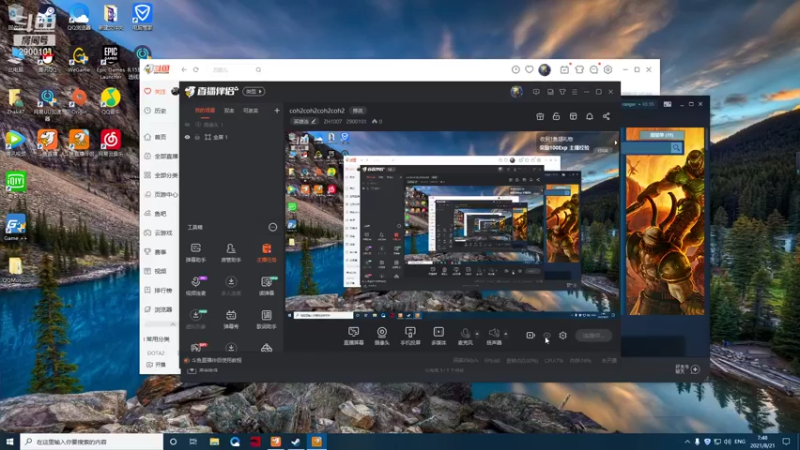Add 直播屏幕 screen capture source

[354, 336]
